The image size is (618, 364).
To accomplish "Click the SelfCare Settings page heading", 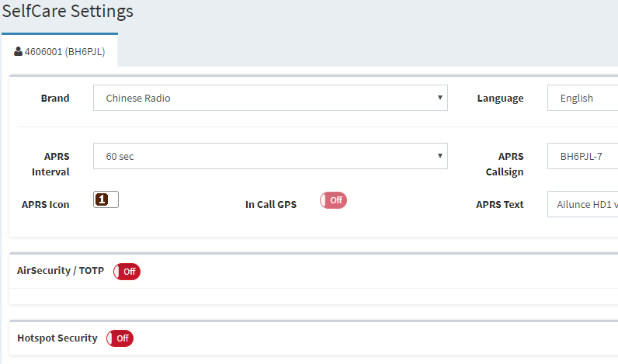I will tap(68, 12).
